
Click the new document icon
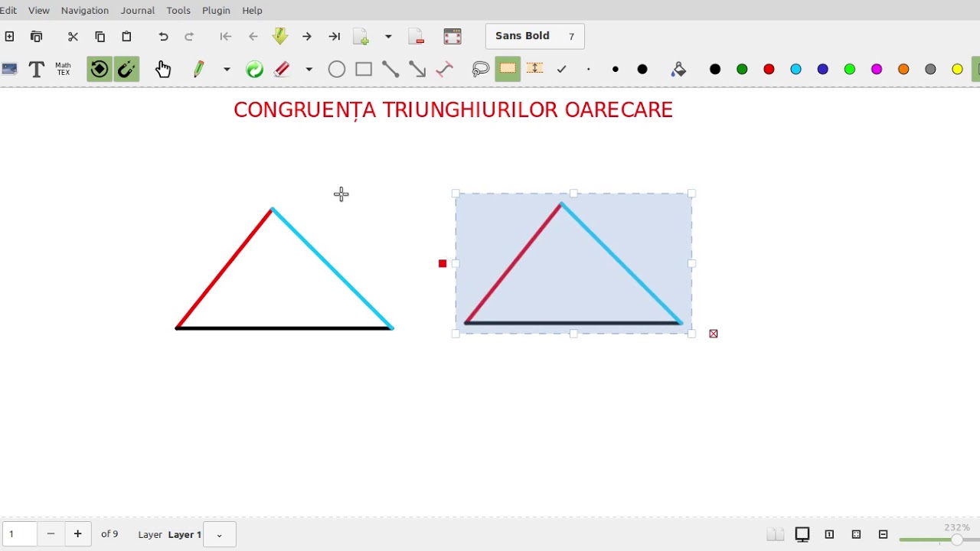tap(9, 36)
